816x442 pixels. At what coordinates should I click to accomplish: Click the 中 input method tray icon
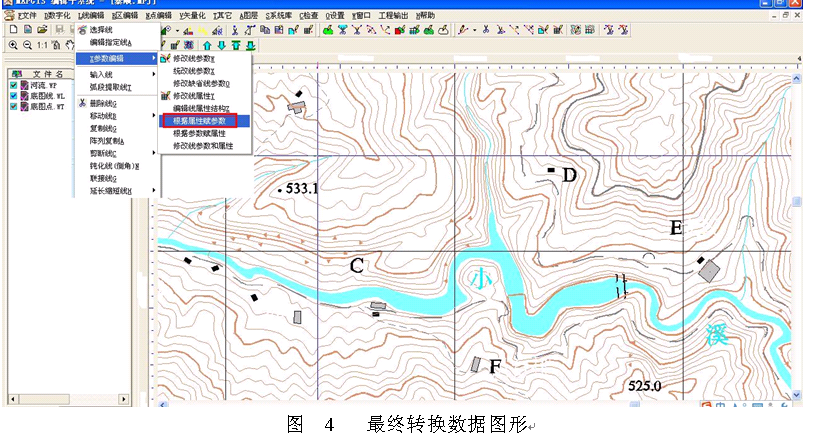point(718,406)
